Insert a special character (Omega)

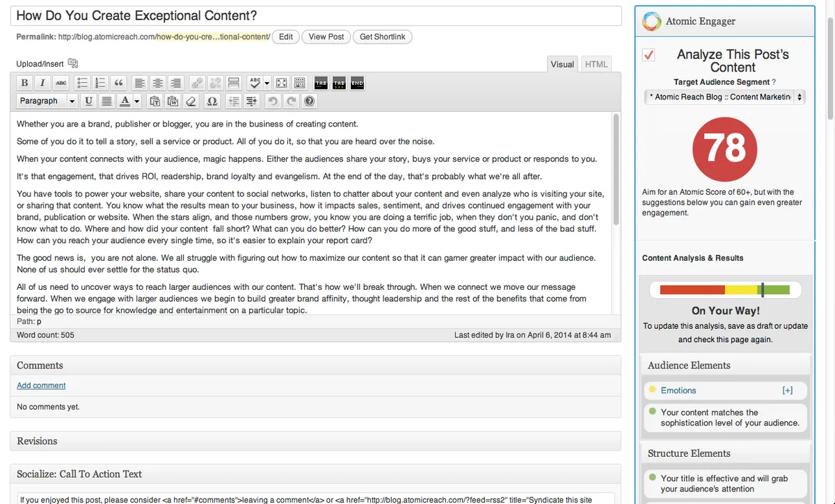click(x=212, y=101)
